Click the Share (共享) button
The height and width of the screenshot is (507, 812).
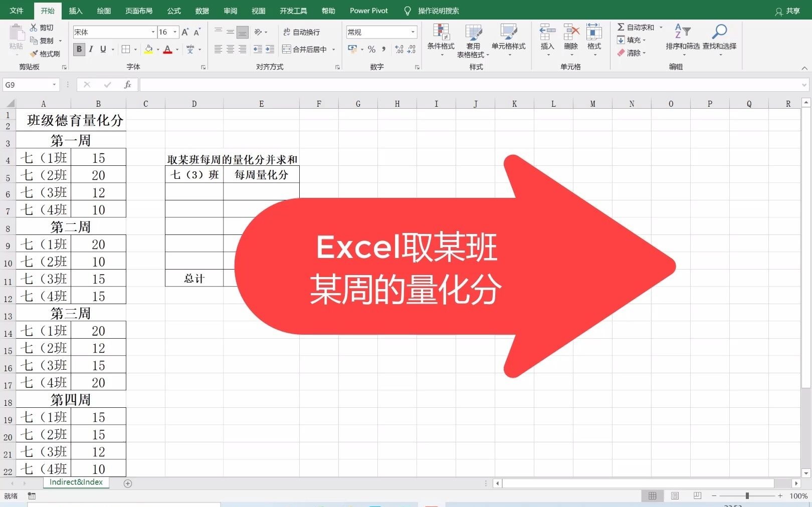click(x=787, y=11)
